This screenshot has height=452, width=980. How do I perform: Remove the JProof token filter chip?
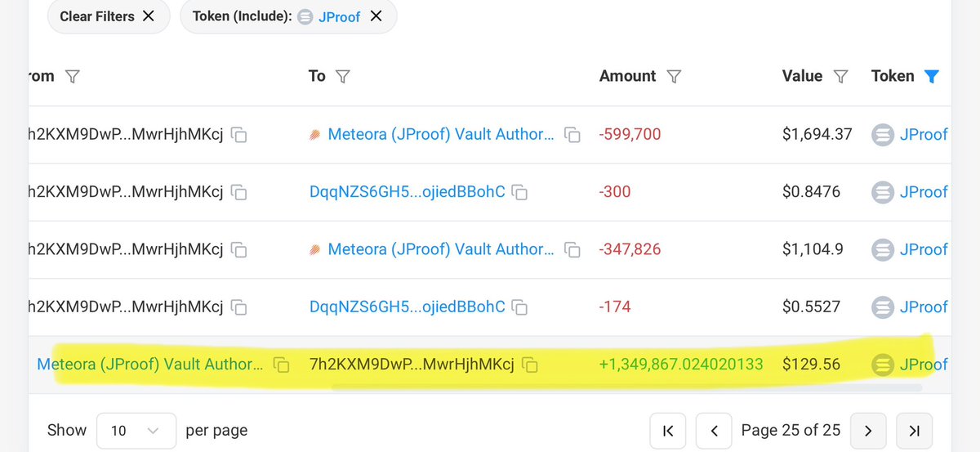[376, 16]
